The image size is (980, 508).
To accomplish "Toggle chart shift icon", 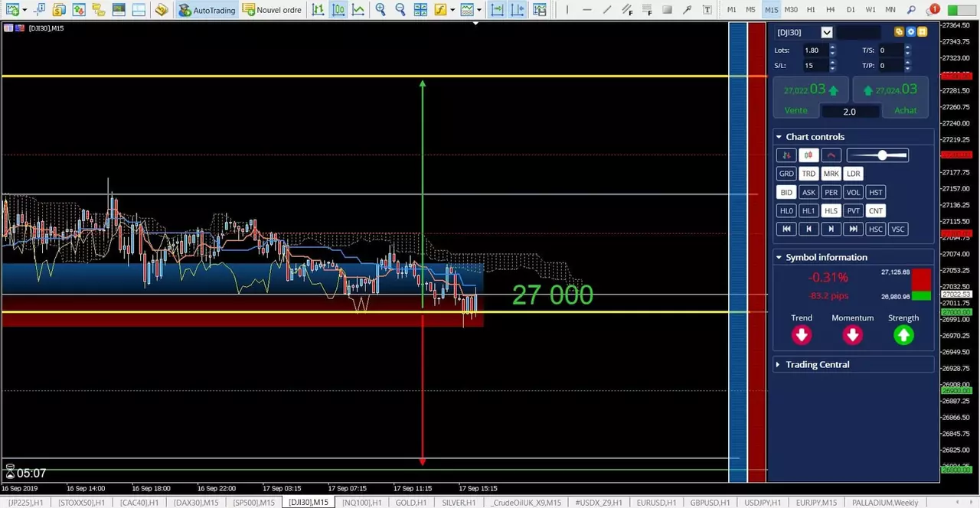I will [518, 10].
